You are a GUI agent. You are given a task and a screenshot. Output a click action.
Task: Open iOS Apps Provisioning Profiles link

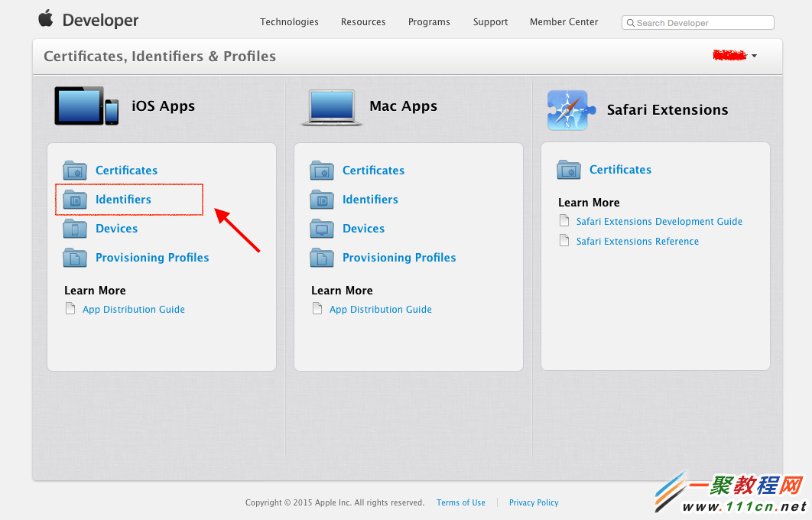(152, 258)
